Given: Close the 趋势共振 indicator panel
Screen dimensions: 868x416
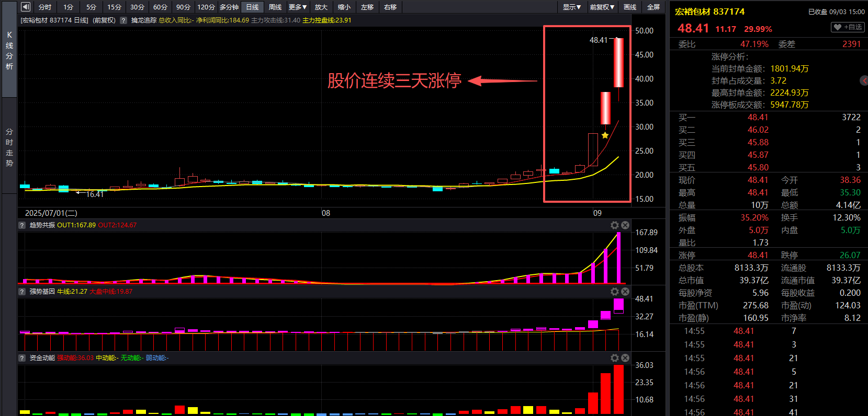Looking at the screenshot, I should [x=625, y=225].
